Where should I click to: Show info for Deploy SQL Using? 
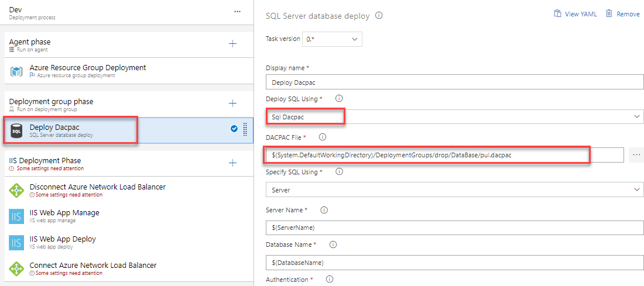click(339, 99)
